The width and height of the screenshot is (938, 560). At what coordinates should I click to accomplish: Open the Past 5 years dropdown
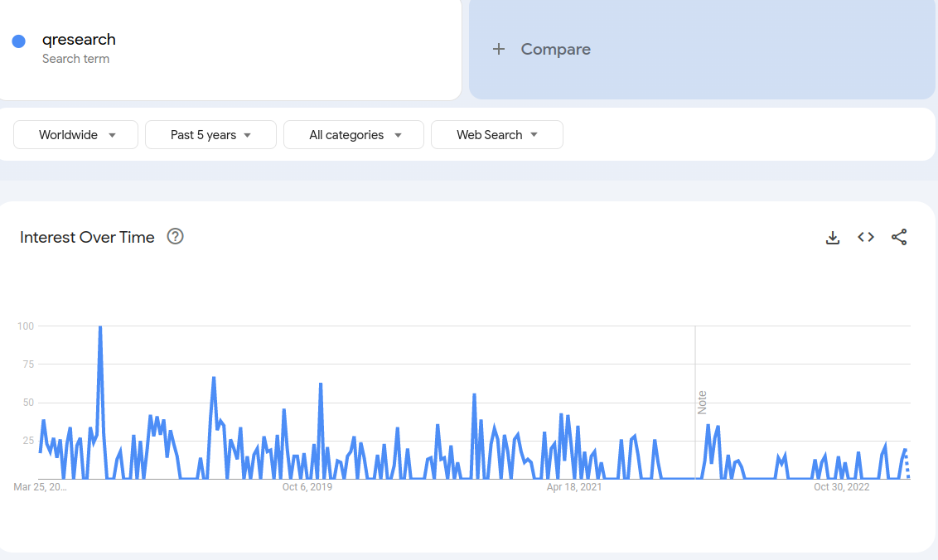tap(210, 134)
